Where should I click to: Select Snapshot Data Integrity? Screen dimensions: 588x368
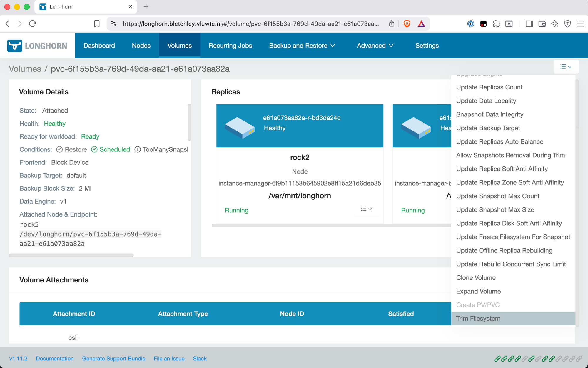tap(513, 114)
